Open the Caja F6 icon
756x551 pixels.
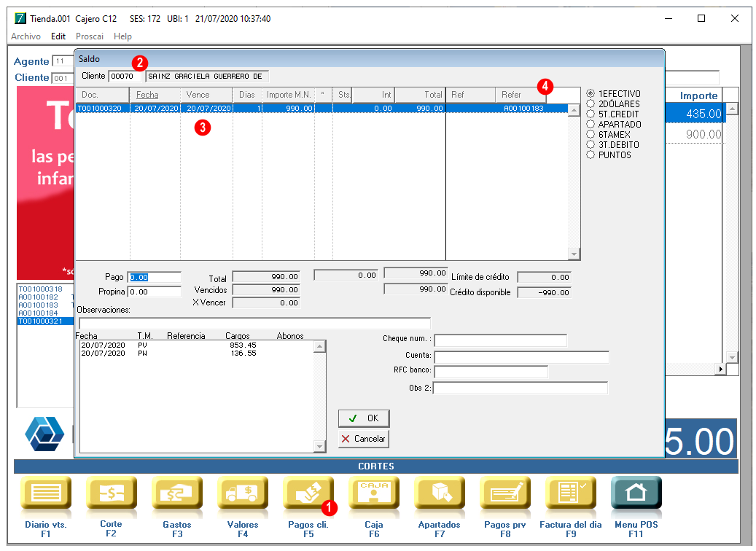[373, 493]
